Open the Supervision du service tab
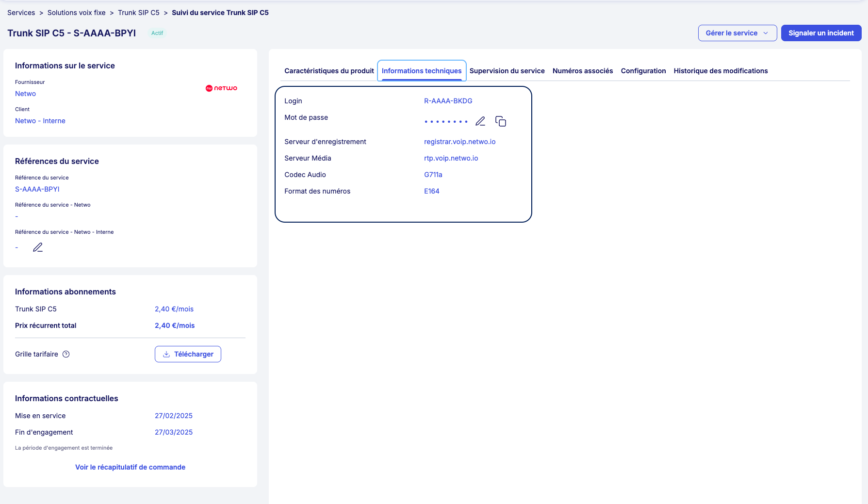The width and height of the screenshot is (868, 504). coord(507,71)
